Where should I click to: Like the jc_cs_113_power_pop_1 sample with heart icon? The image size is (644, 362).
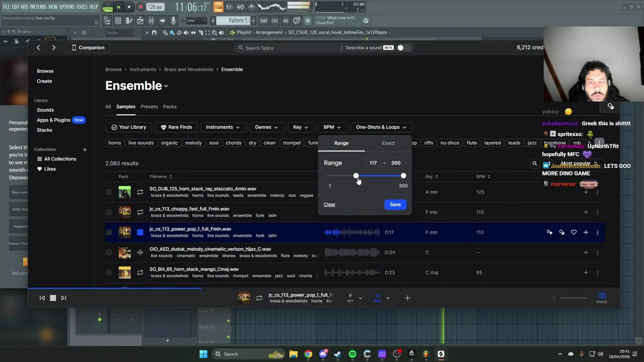pos(574,232)
